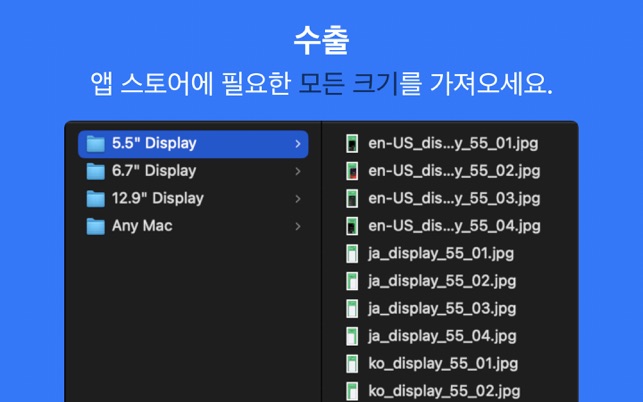Viewport: 643px width, 402px height.
Task: Click the en-US_dis...y_55_01.jpg file thumbnail icon
Action: click(352, 144)
